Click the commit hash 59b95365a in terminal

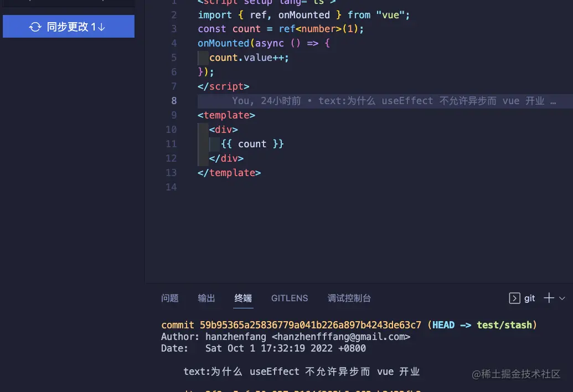point(310,325)
